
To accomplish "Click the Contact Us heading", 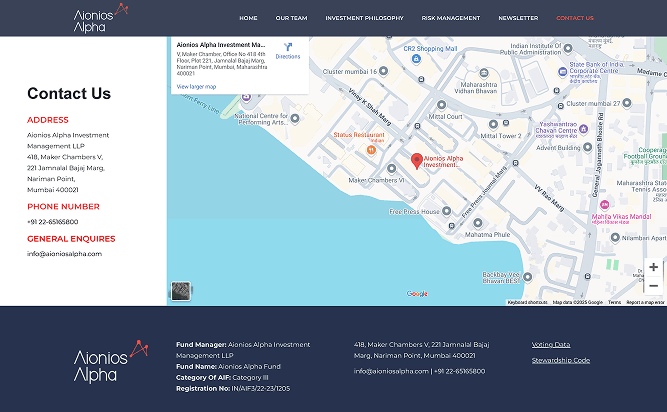I will click(69, 94).
